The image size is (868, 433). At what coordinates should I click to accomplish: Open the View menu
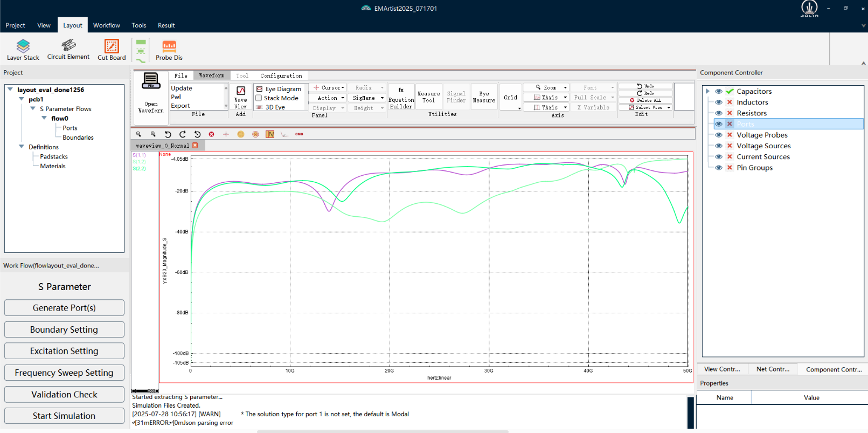pos(44,25)
